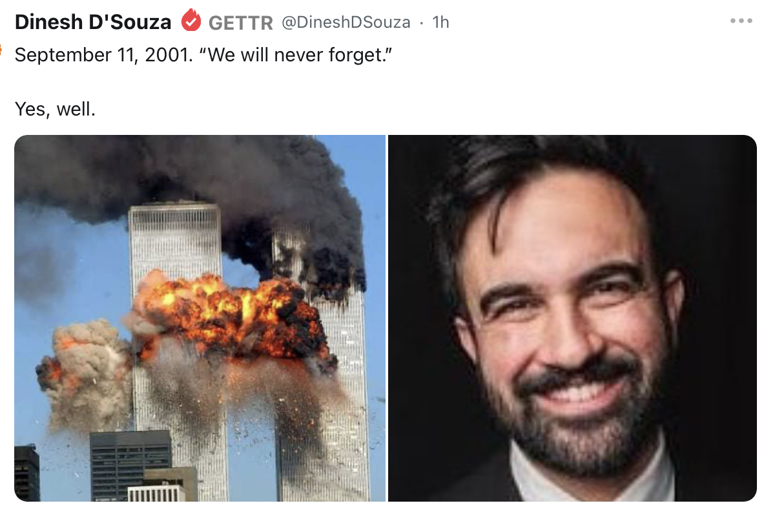Click the red flame verified badge
The width and height of the screenshot is (775, 532).
tap(191, 21)
